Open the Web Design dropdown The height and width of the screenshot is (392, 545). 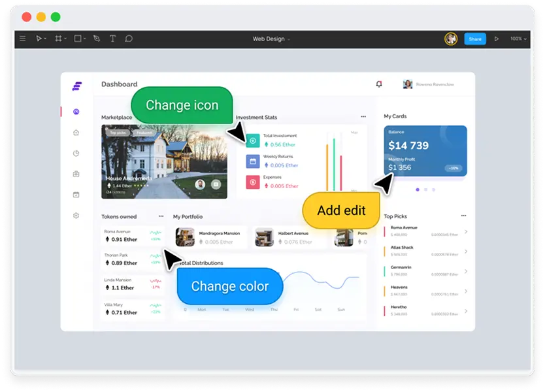pos(270,39)
